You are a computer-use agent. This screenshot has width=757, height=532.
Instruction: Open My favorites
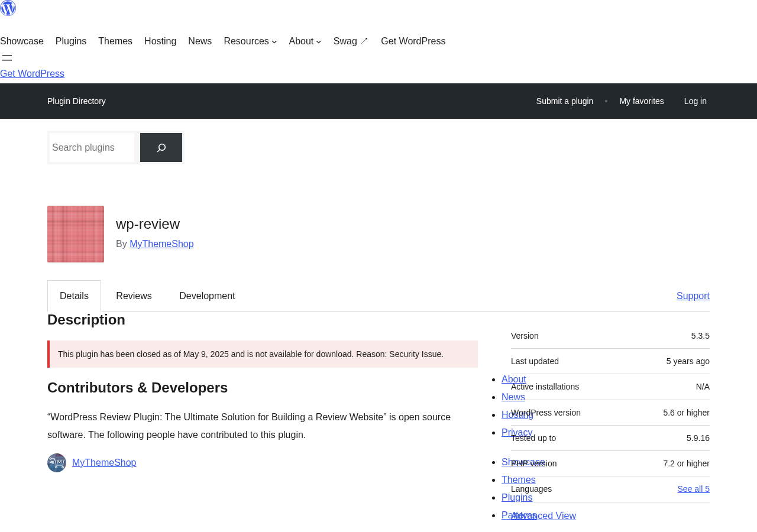tap(642, 101)
